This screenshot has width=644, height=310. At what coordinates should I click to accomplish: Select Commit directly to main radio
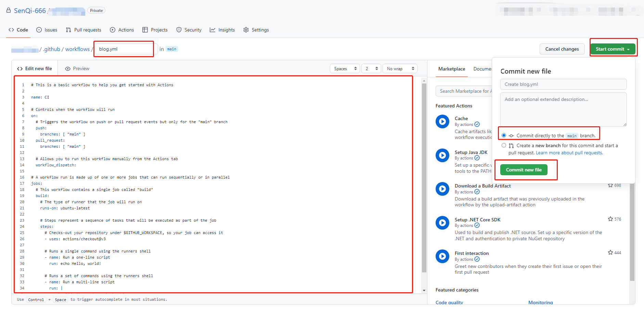[x=504, y=135]
